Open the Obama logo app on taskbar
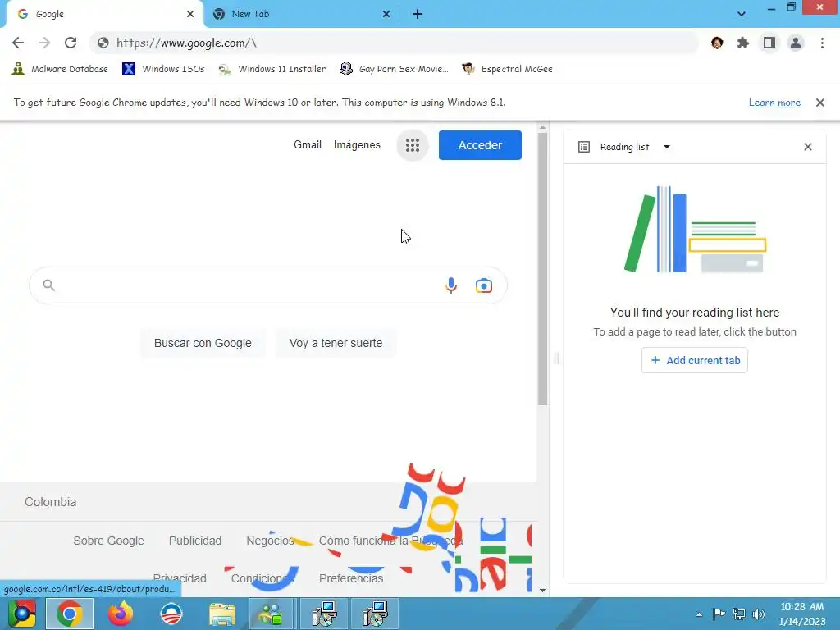 point(171,614)
